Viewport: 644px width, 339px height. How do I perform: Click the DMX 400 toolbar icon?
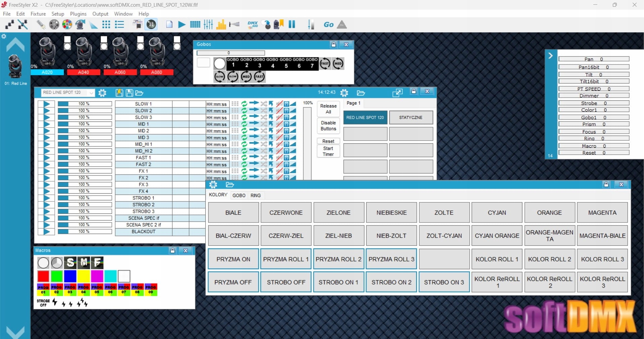(253, 25)
